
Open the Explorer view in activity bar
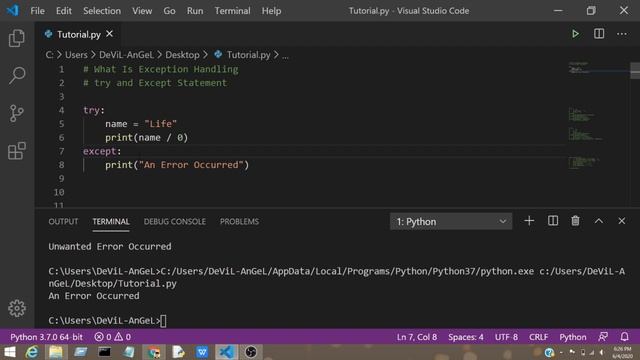coord(17,38)
